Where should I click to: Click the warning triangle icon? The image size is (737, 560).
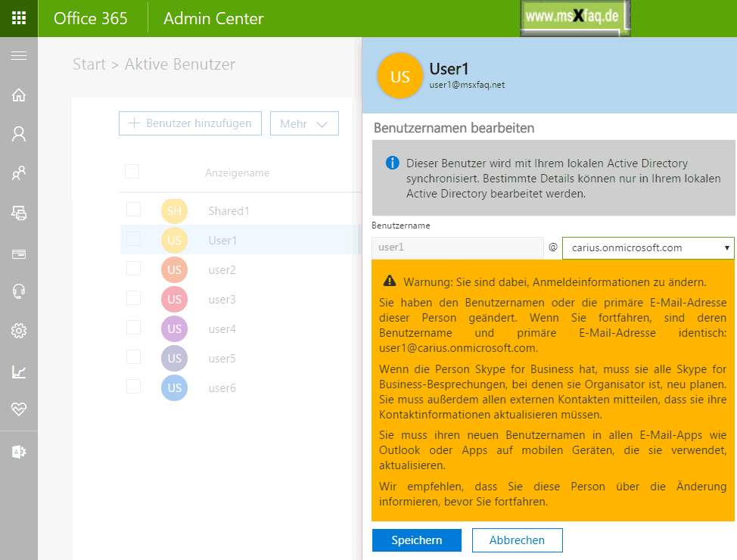point(390,282)
